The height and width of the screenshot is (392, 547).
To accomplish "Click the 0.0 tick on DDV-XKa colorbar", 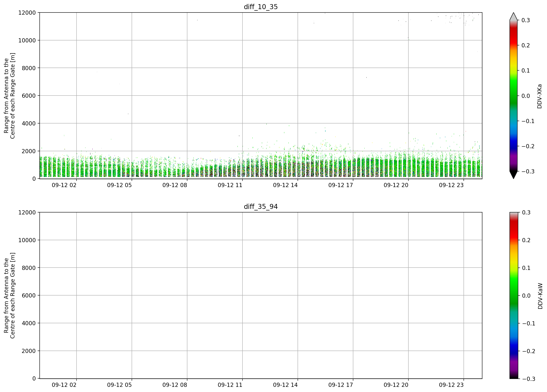I will (x=526, y=96).
